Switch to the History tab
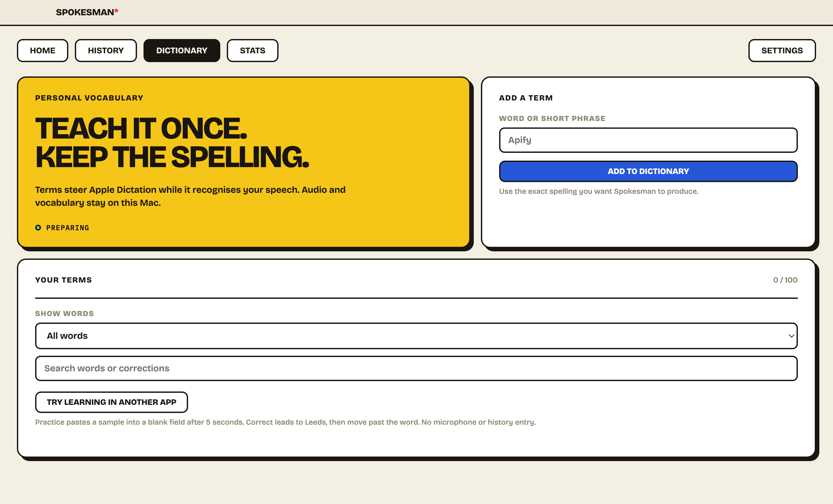Viewport: 833px width, 504px height. (106, 51)
